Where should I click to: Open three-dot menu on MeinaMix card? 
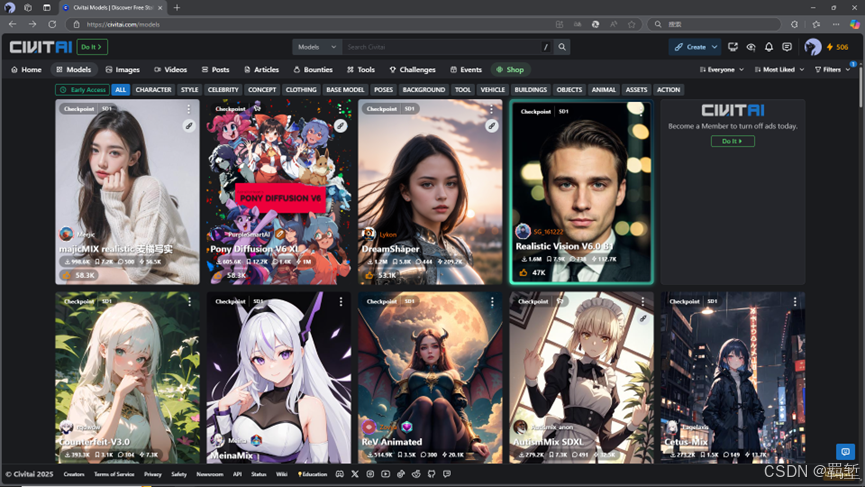(341, 302)
